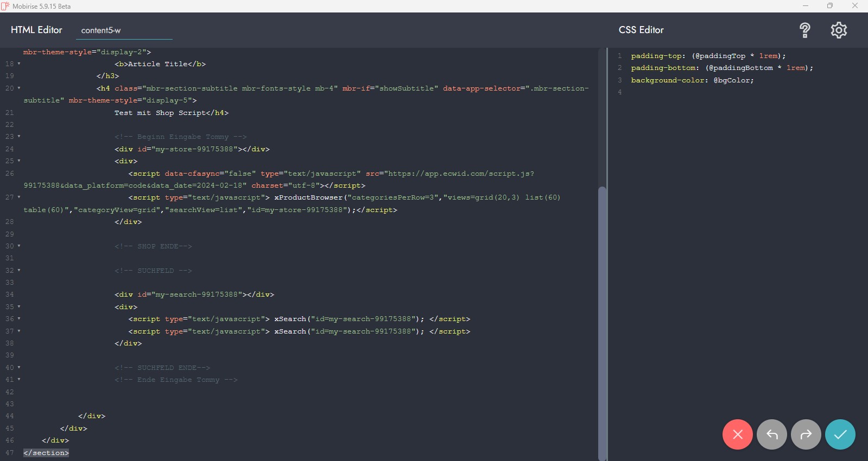The image size is (868, 461).
Task: Undo last edit with left arrow button
Action: pyautogui.click(x=771, y=434)
